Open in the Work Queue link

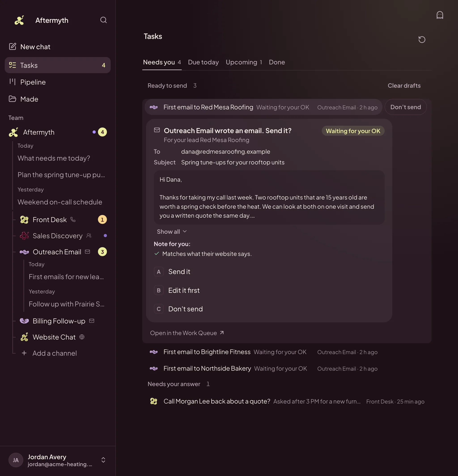(187, 333)
